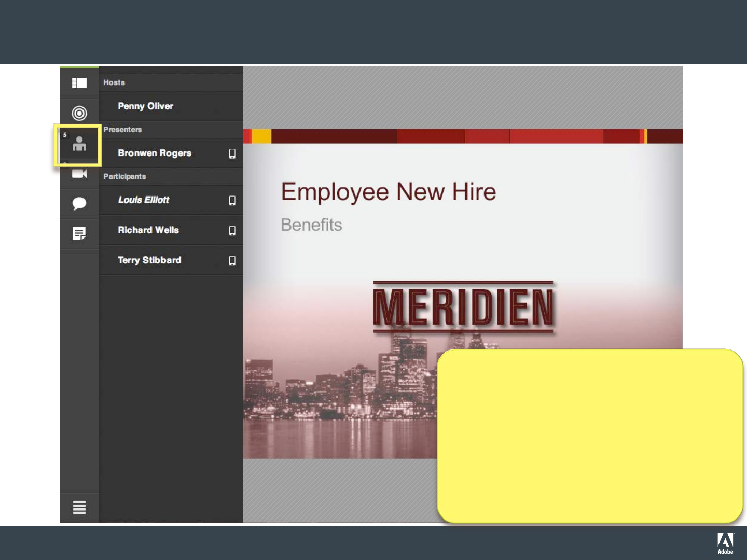
Task: Open the notes pod icon
Action: click(79, 234)
